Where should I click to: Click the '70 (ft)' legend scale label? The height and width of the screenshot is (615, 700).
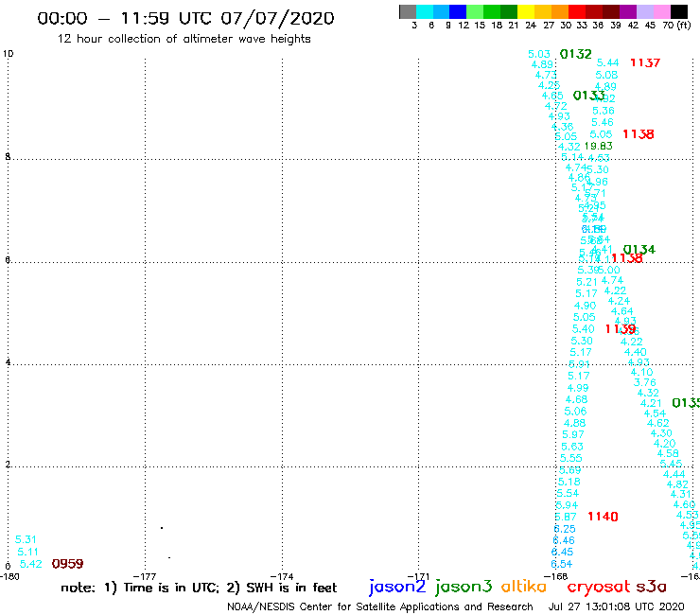click(x=676, y=25)
